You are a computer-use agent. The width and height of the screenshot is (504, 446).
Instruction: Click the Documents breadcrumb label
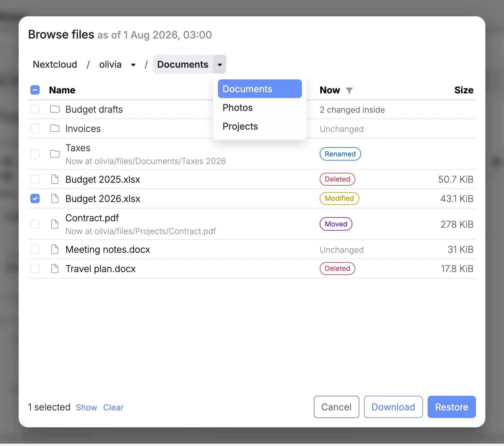click(183, 65)
